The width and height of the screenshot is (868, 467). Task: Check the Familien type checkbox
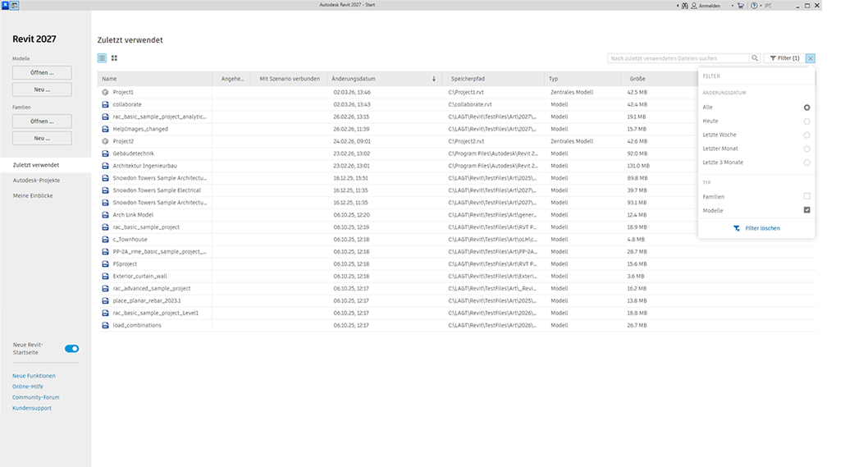(806, 196)
